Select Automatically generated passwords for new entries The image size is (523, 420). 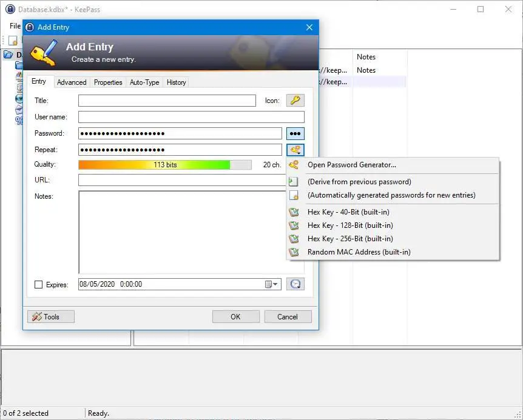[x=391, y=195]
